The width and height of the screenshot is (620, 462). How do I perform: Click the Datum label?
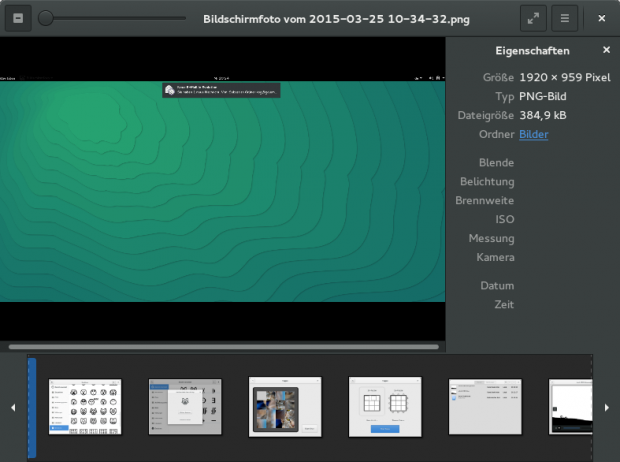point(497,286)
